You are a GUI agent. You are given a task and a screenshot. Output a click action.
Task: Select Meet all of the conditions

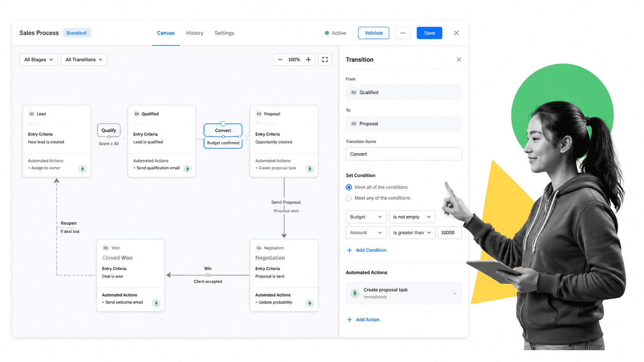(349, 187)
